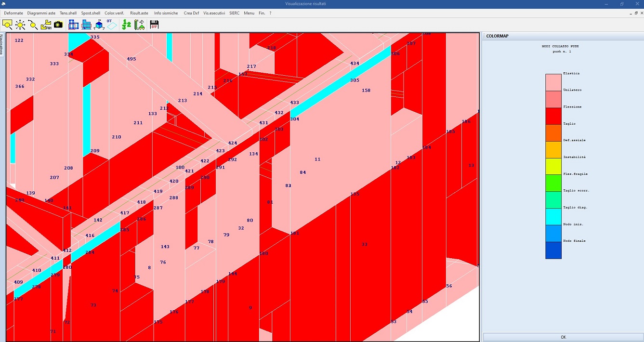Toggle the OFF plane display icon
The width and height of the screenshot is (644, 342).
coord(111,25)
